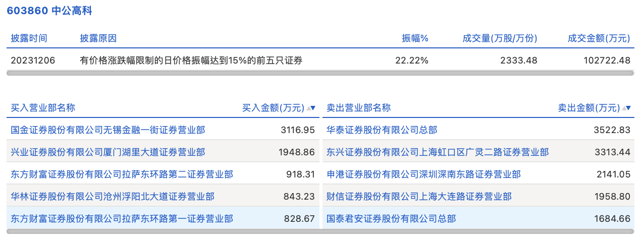Screen dimensions: 644x244
Task: Open 兴业证券厦门湖里大道证券营业部 link
Action: 108,152
